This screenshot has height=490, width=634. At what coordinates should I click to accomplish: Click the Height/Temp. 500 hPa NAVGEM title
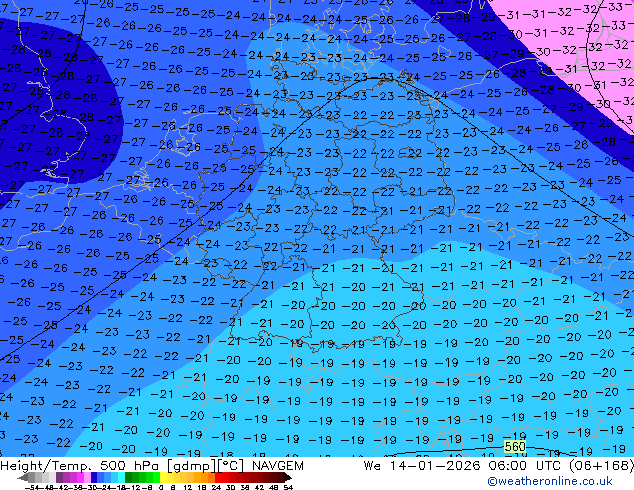152,466
